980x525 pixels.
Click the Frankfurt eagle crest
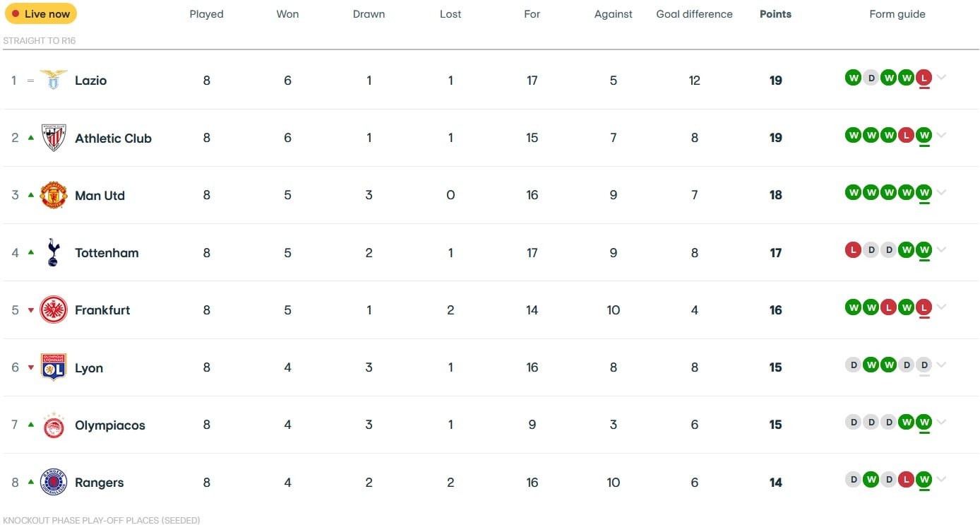(x=54, y=309)
